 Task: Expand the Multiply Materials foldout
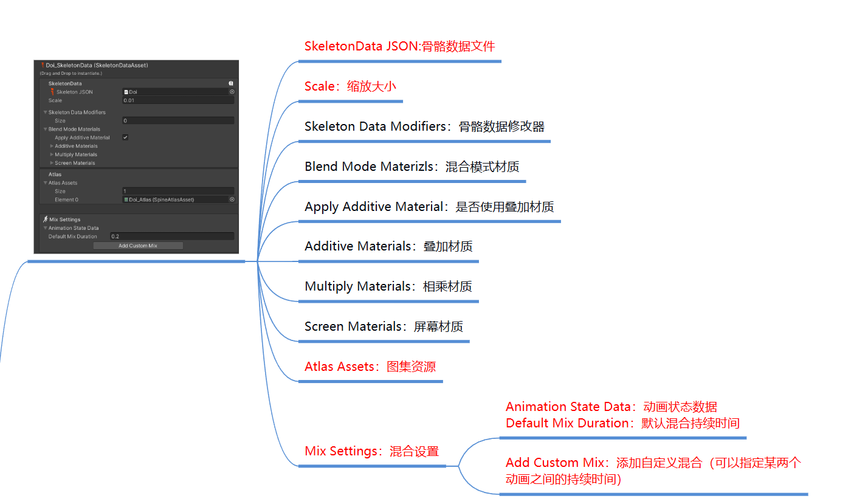52,154
